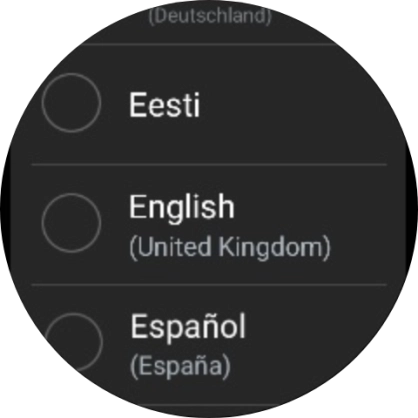Choose British English from the language list
Screen dimensions: 418x418
coord(209,225)
